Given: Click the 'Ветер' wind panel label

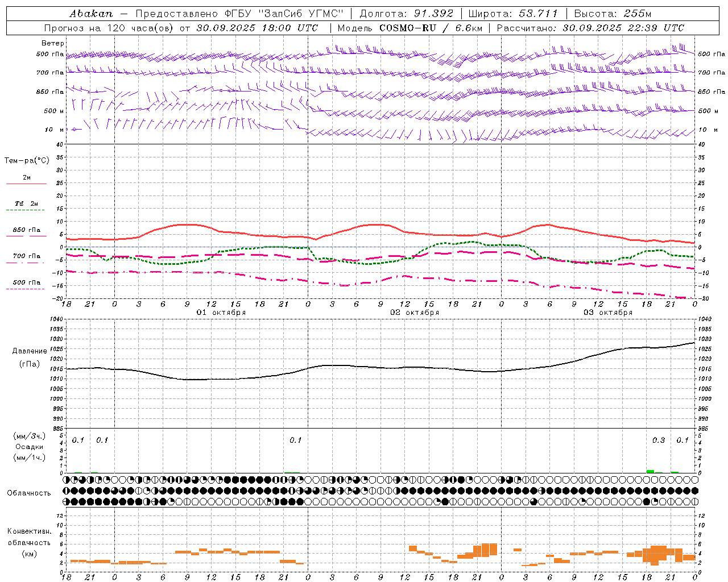Looking at the screenshot, I should click(53, 43).
